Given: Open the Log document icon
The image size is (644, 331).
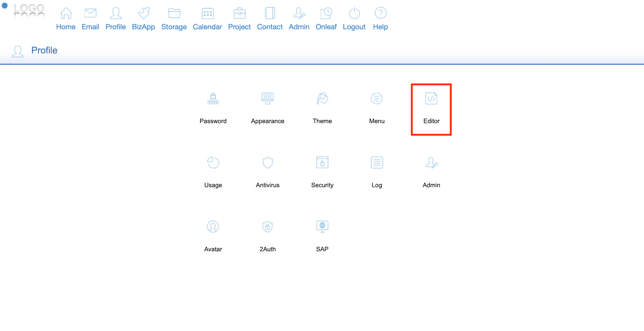Looking at the screenshot, I should point(376,163).
